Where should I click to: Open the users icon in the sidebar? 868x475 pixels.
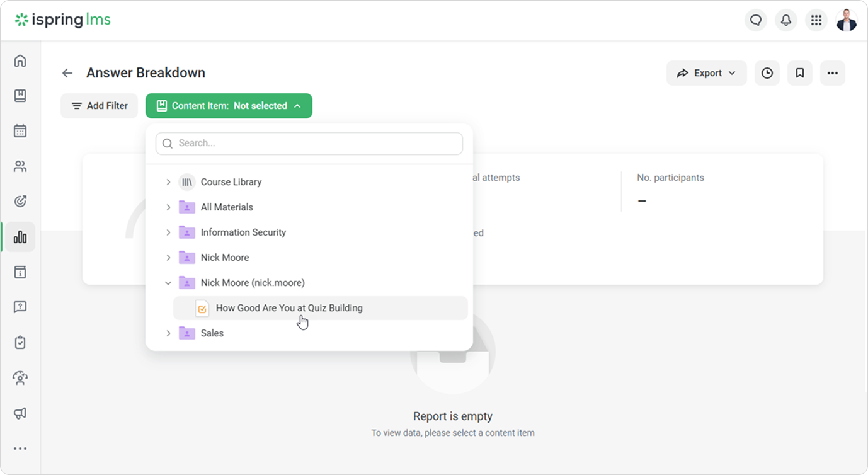[20, 166]
